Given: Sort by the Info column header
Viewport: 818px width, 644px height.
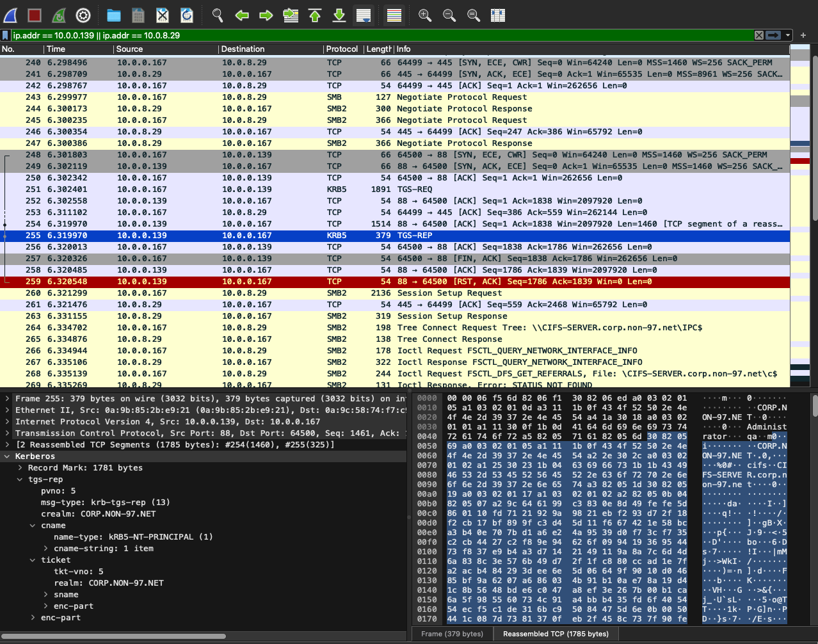Looking at the screenshot, I should 592,49.
